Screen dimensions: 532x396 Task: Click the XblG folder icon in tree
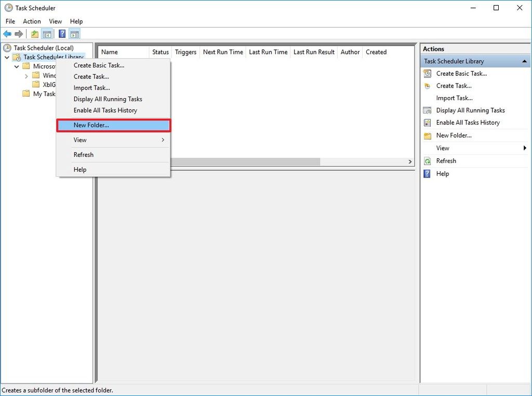pos(36,85)
